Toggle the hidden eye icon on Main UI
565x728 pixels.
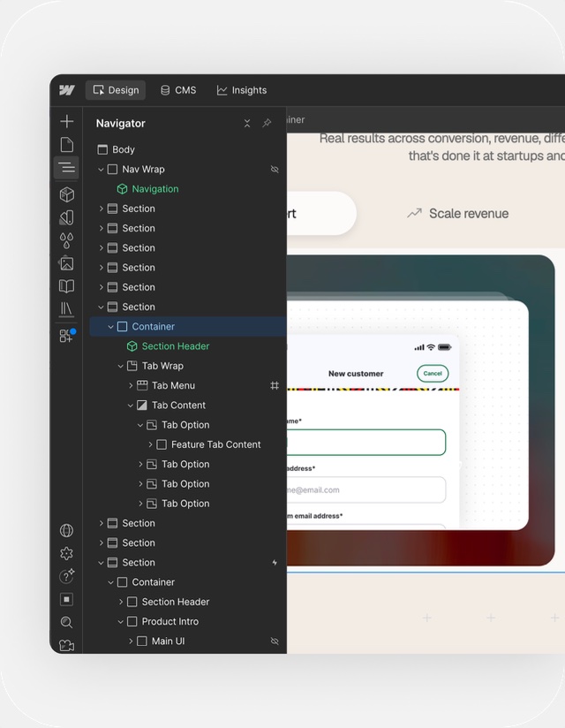coord(275,641)
